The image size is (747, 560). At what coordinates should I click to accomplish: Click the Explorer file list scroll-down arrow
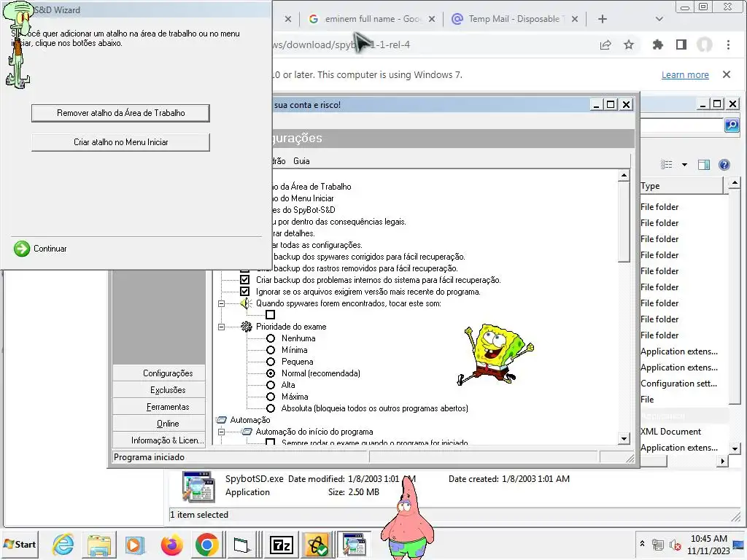tap(735, 448)
